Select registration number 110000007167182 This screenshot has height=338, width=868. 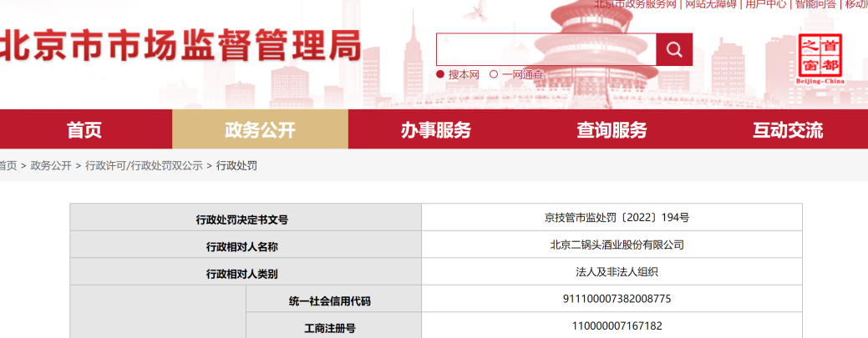coord(617,325)
